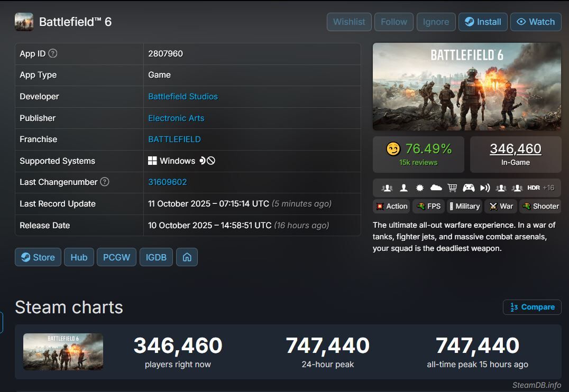569x392 pixels.
Task: Click the achievements starburst feature icon
Action: pos(419,188)
